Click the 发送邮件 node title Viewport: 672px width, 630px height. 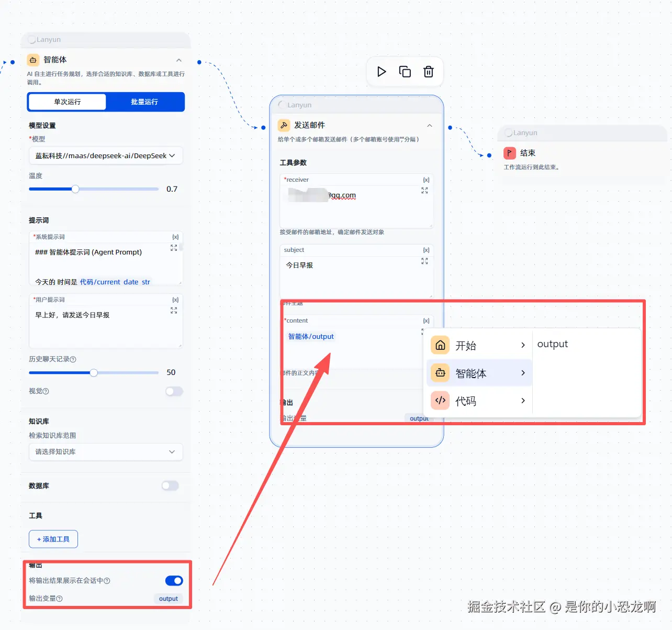coord(309,125)
